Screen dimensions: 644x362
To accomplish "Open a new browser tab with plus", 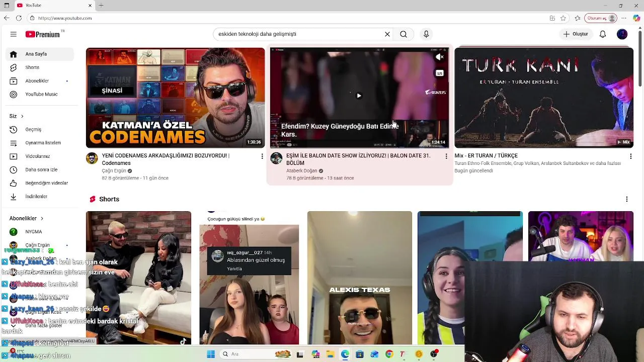I will pyautogui.click(x=101, y=6).
